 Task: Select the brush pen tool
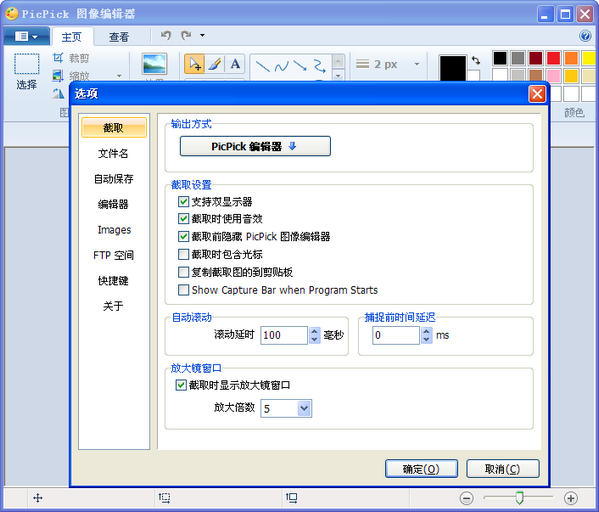[x=215, y=64]
